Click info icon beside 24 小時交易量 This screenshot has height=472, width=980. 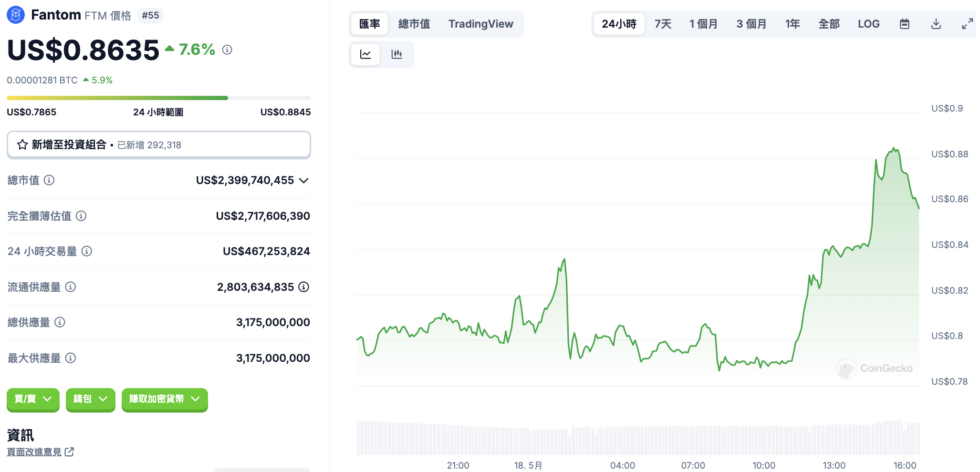pyautogui.click(x=87, y=251)
